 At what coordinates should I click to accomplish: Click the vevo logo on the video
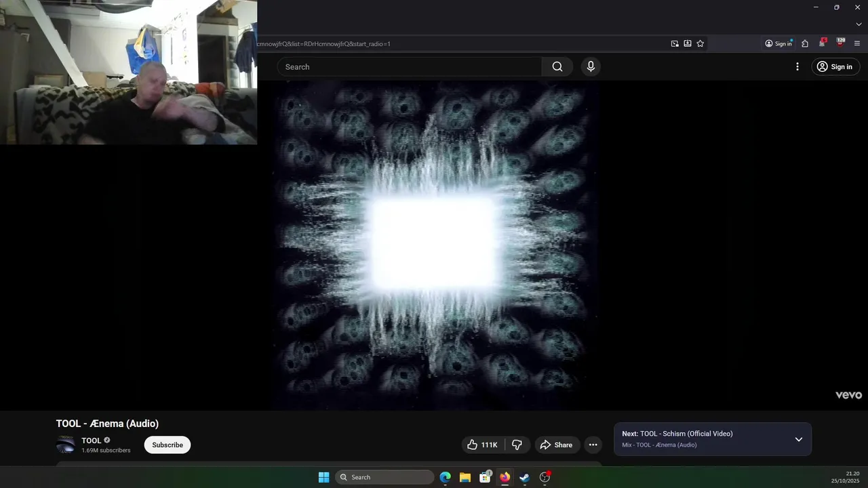[x=848, y=395]
